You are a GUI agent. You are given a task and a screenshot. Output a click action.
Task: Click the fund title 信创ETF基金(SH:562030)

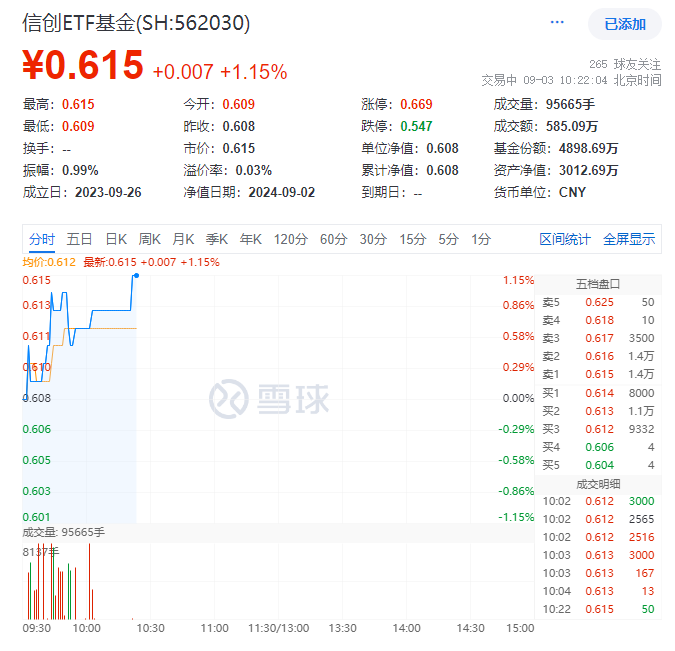pyautogui.click(x=136, y=23)
